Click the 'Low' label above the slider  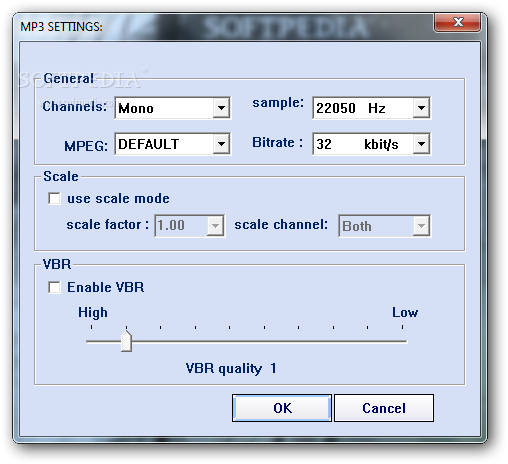point(405,313)
